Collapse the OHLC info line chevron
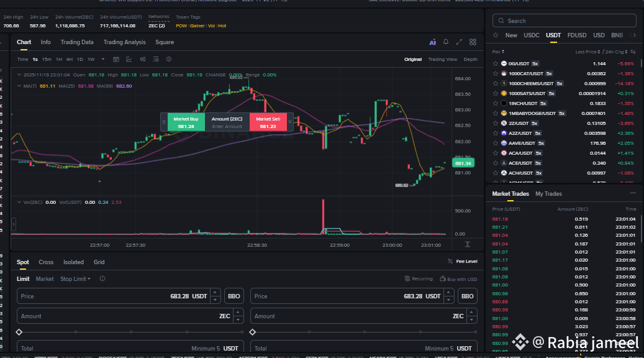The image size is (644, 358). (x=19, y=75)
